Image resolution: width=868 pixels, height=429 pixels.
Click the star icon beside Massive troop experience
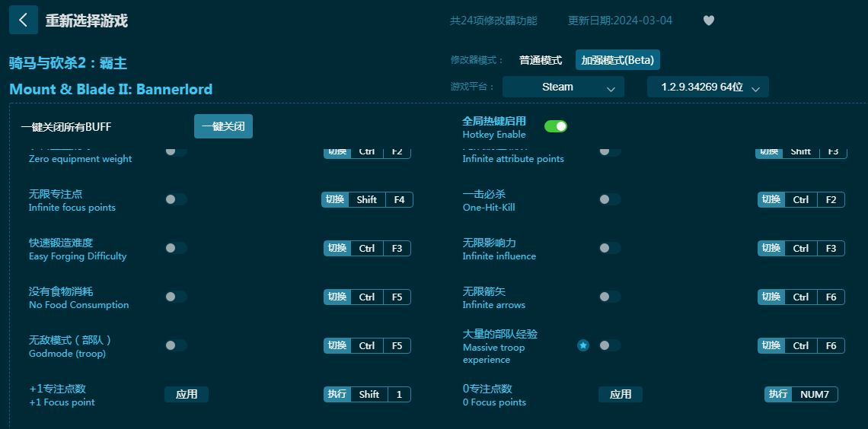coord(583,345)
